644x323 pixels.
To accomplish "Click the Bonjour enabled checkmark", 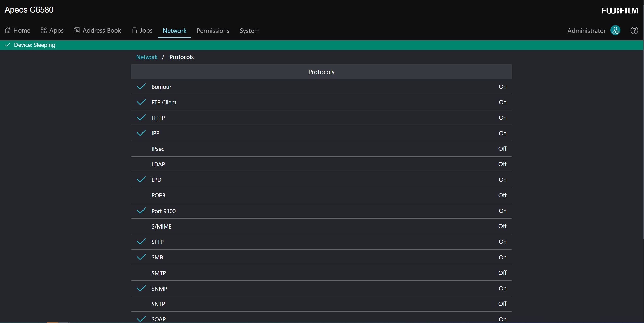I will [x=141, y=87].
